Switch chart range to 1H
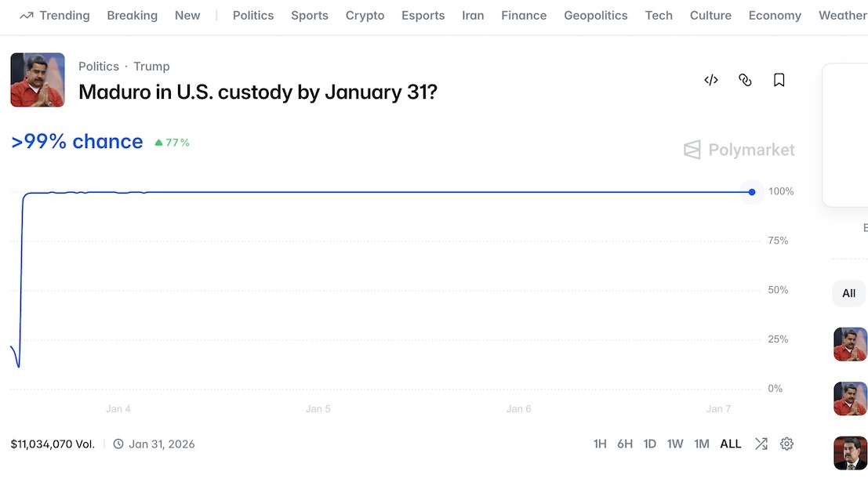 click(x=600, y=443)
